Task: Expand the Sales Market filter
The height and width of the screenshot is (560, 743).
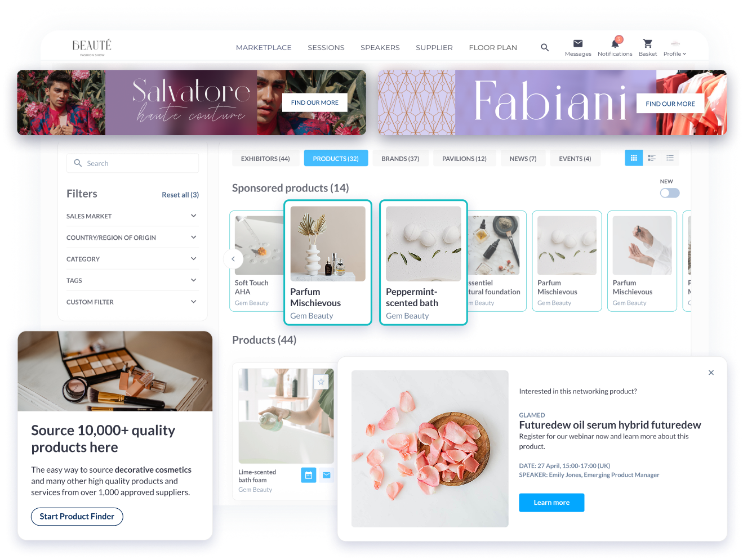Action: (x=193, y=216)
